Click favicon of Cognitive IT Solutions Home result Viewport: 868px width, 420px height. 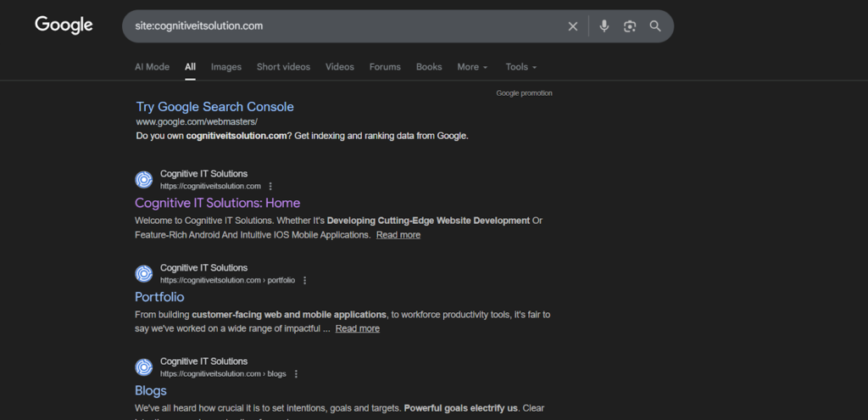[144, 179]
